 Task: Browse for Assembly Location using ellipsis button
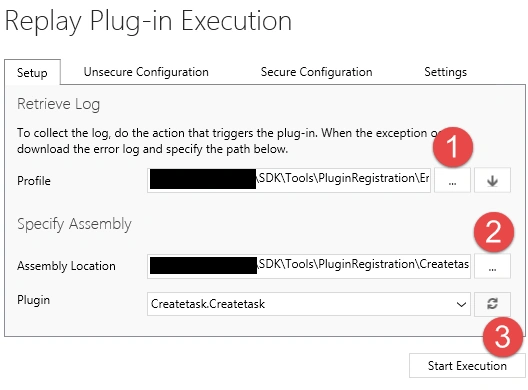pyautogui.click(x=492, y=266)
